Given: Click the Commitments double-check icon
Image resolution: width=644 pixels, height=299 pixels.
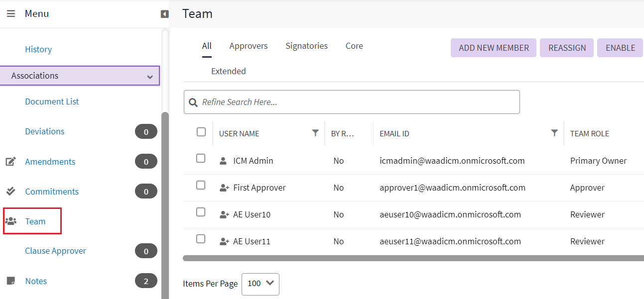Looking at the screenshot, I should pyautogui.click(x=10, y=192).
